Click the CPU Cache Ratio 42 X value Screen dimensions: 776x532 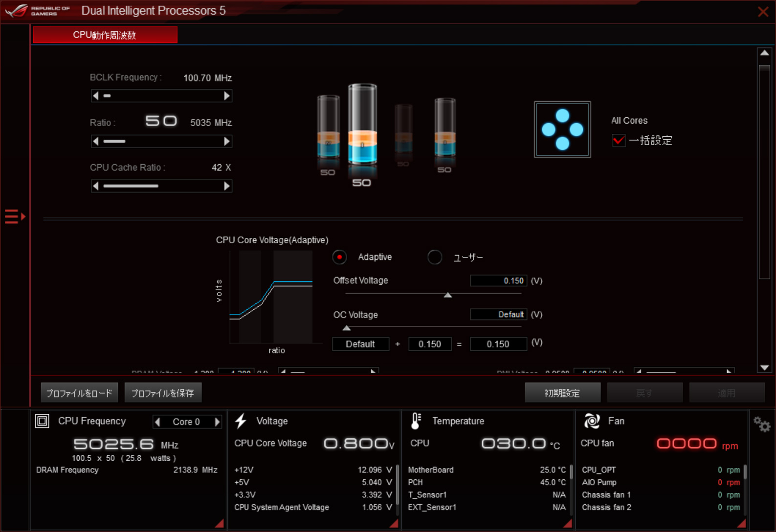point(221,168)
